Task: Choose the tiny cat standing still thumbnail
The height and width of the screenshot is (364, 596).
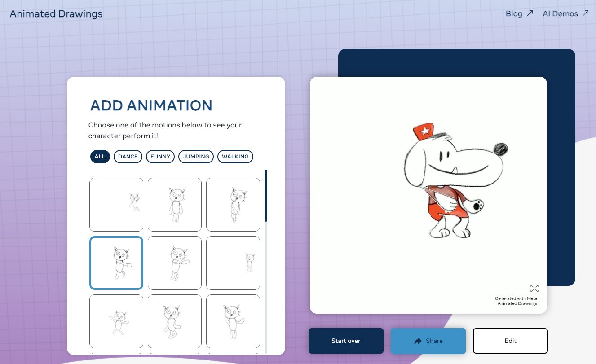Action: pos(233,263)
